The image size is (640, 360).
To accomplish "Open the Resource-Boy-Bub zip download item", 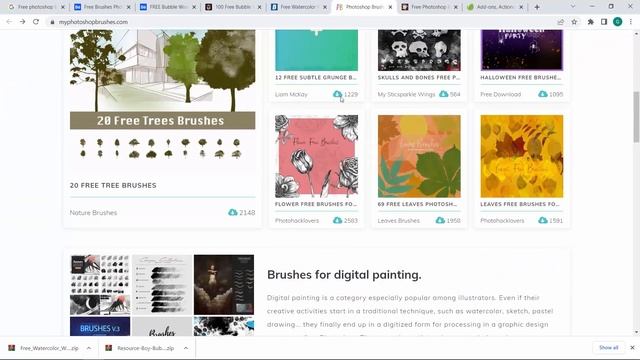I will pyautogui.click(x=140, y=348).
